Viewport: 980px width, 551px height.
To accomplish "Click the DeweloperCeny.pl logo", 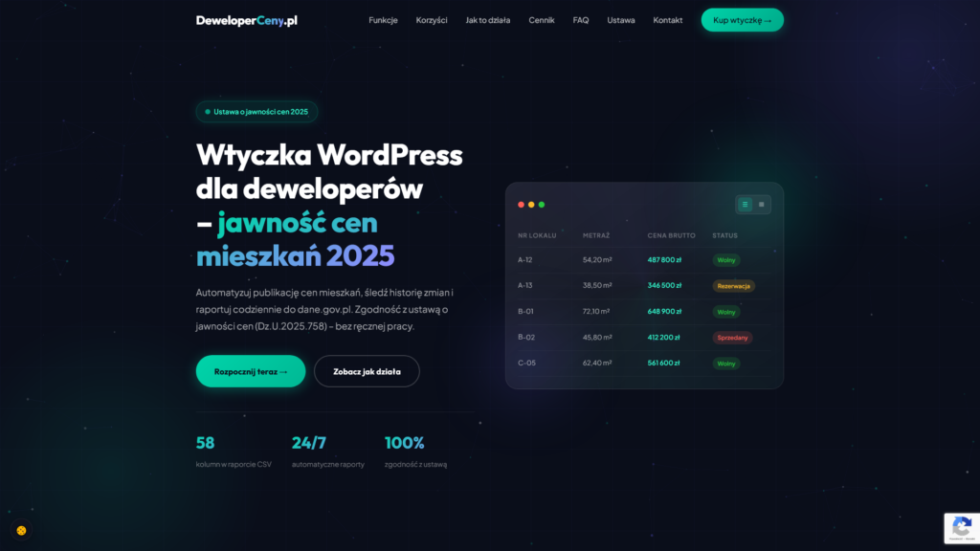I will point(247,20).
